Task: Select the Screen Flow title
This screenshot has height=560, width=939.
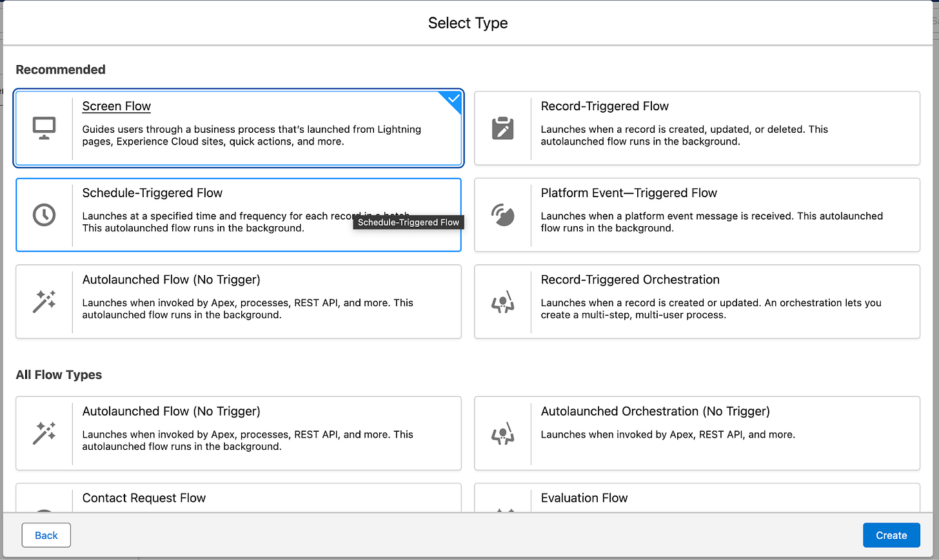Action: coord(117,106)
